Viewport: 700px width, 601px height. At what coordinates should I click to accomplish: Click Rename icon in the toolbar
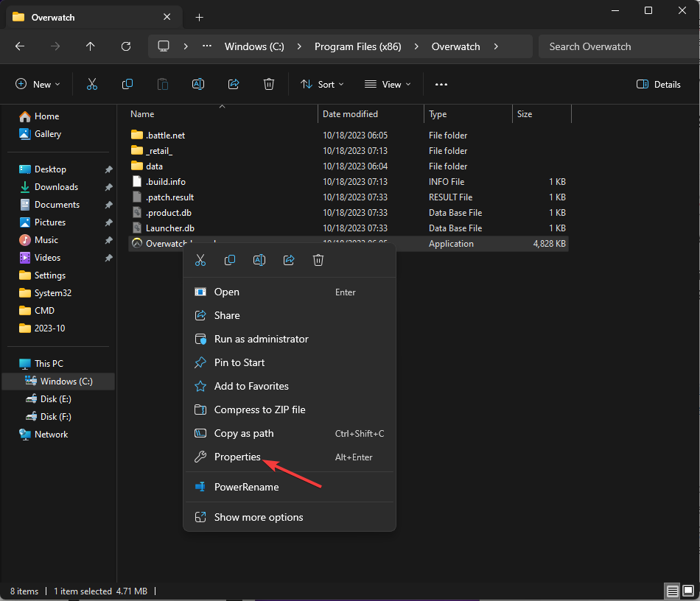198,84
